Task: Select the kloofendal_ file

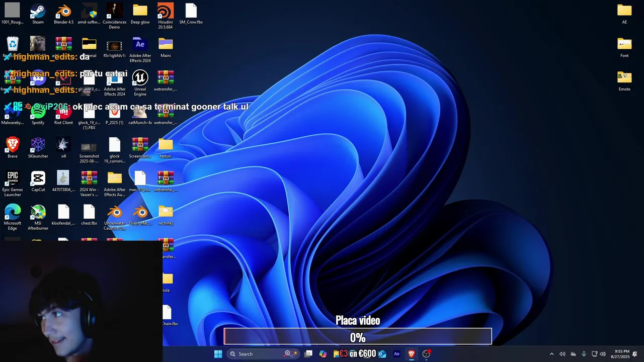Action: pyautogui.click(x=63, y=215)
